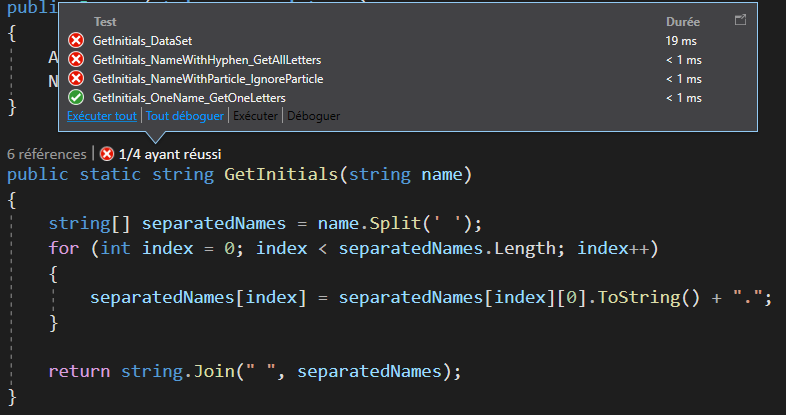The height and width of the screenshot is (415, 786).
Task: Click the name parameter in method signature
Action: (442, 174)
